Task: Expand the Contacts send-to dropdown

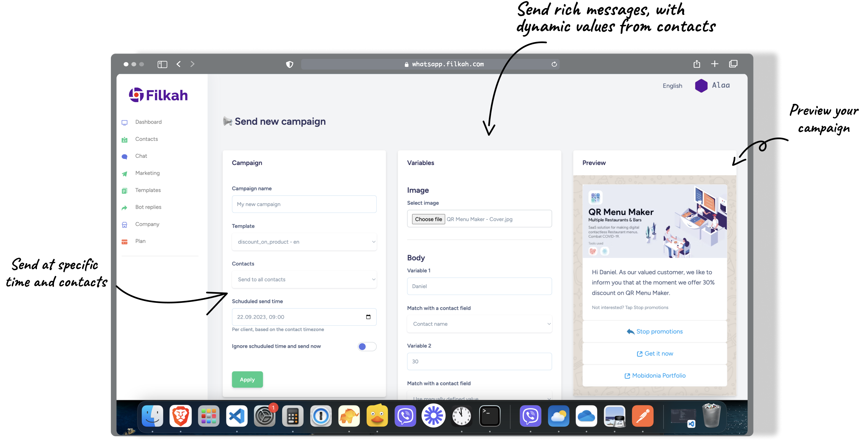Action: (305, 279)
